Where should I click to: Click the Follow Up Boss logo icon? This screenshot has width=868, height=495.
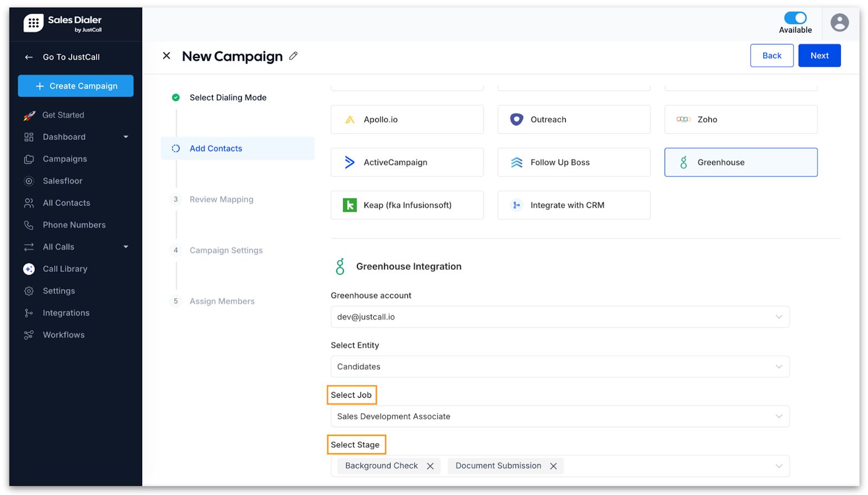516,162
